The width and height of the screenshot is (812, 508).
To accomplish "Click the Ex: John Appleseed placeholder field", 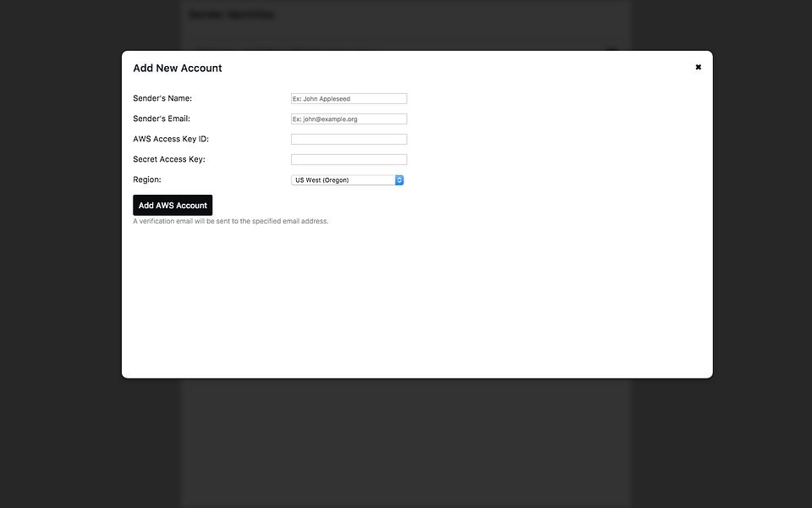I will click(x=348, y=98).
